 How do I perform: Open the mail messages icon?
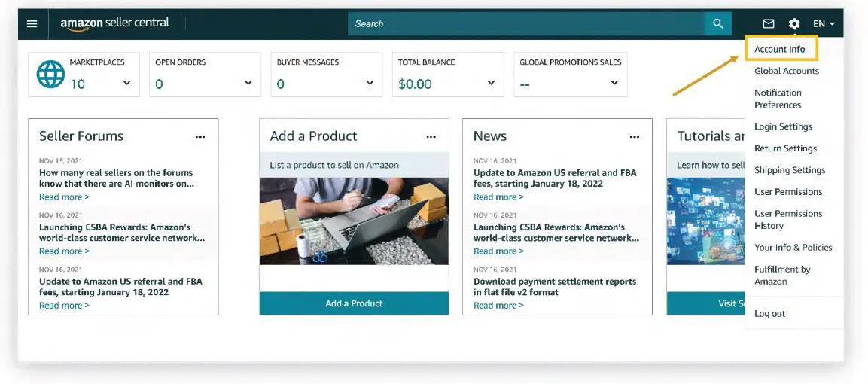click(769, 24)
